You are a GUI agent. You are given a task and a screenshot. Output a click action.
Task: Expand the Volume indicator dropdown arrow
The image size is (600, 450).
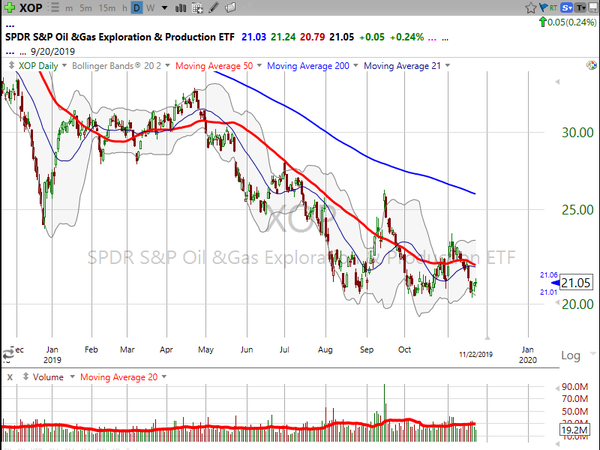point(72,377)
